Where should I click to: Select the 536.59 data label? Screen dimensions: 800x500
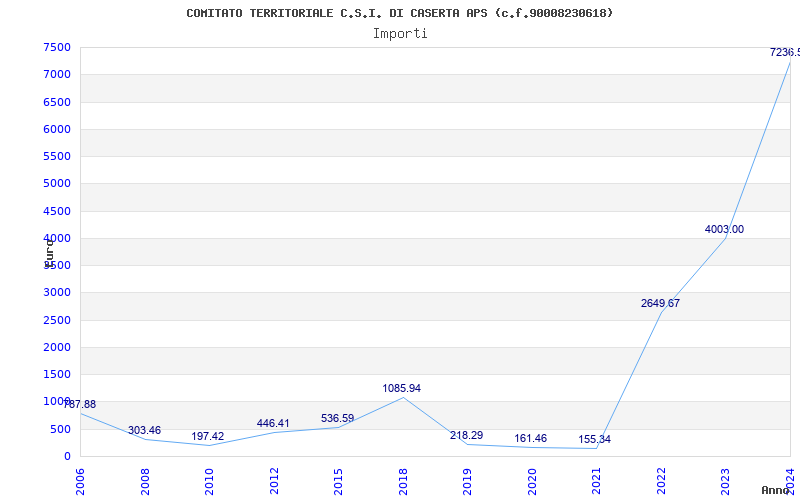pos(337,418)
